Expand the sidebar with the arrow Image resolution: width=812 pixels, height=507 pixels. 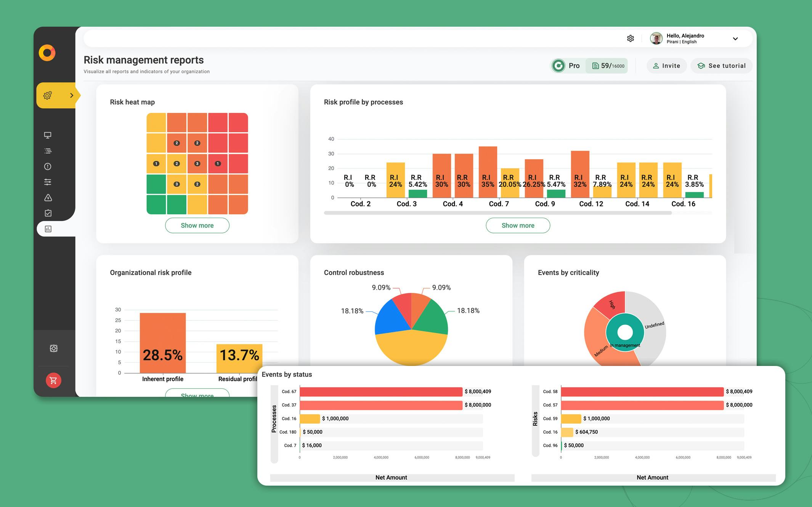[72, 95]
